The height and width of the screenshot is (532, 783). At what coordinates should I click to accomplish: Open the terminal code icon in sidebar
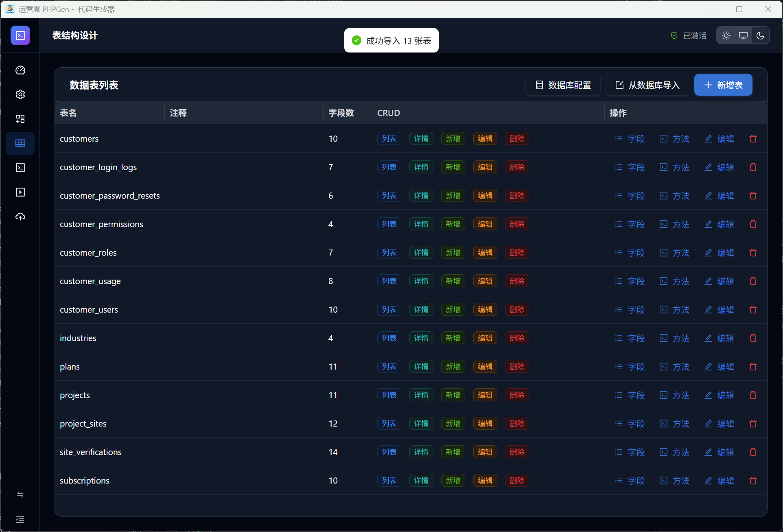(x=20, y=168)
